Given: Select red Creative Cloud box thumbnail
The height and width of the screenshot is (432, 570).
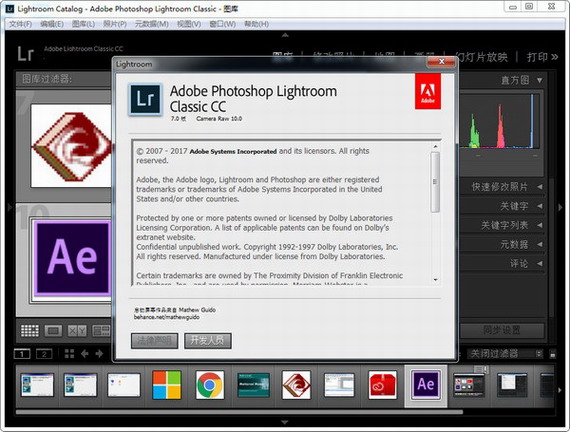Looking at the screenshot, I should 382,385.
